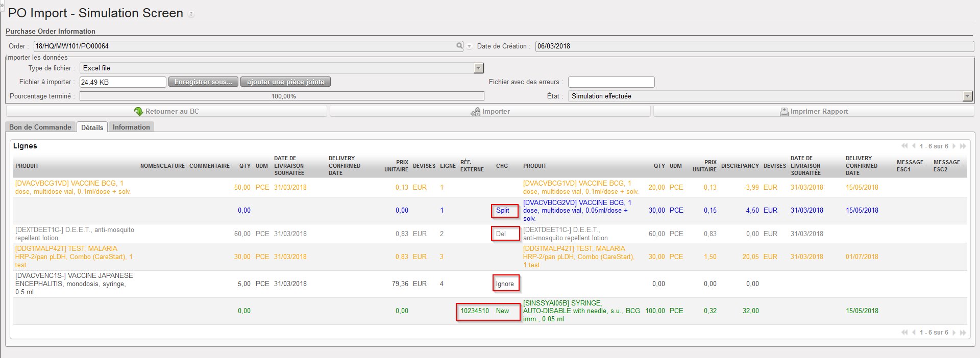Open the Information tab
The height and width of the screenshot is (358, 980).
click(131, 127)
